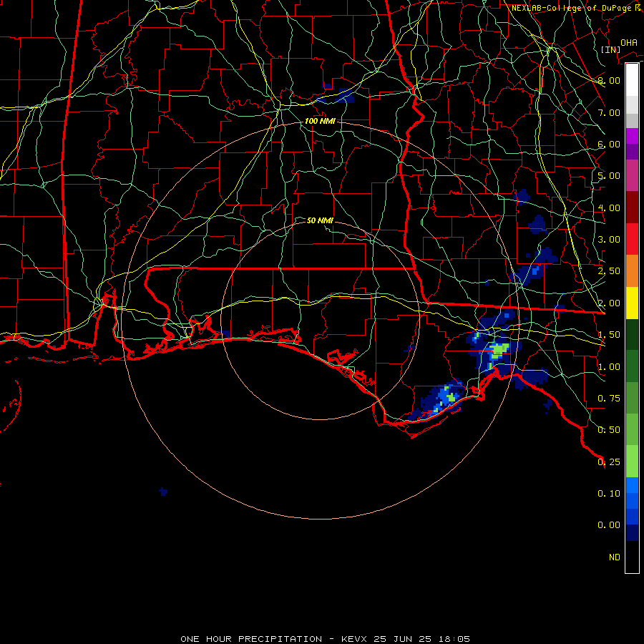Click the 0.00 legend value
The height and width of the screenshot is (644, 644).
[609, 525]
